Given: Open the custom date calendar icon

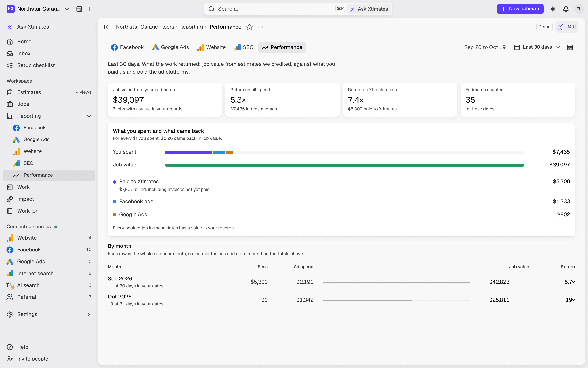Looking at the screenshot, I should coord(570,47).
